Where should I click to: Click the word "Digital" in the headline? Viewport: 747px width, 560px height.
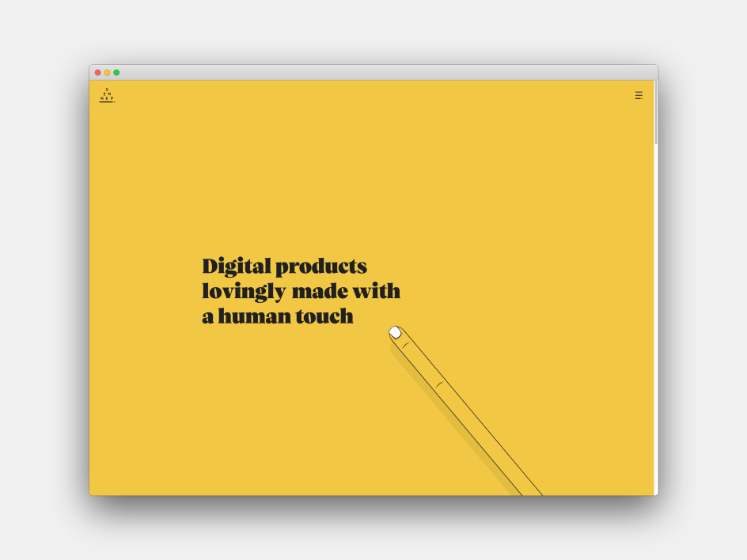point(236,266)
